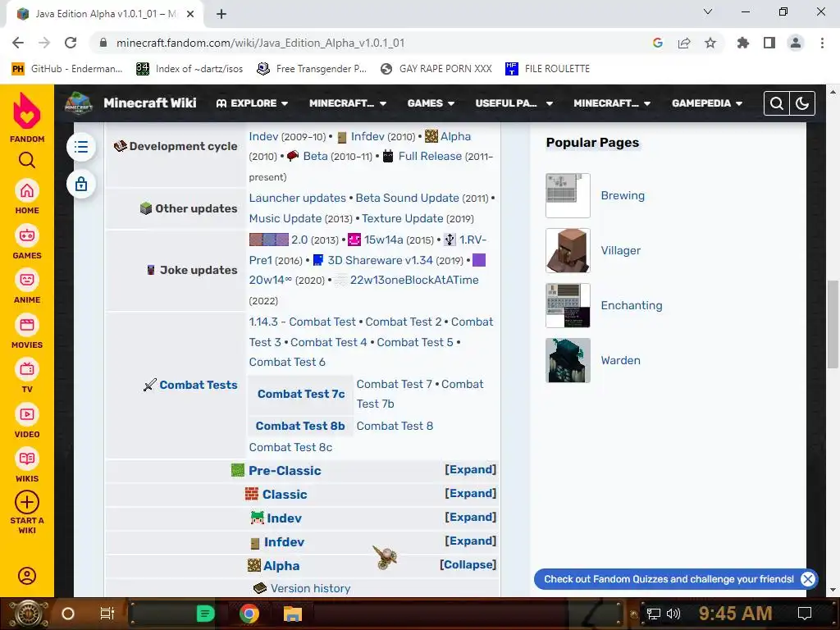This screenshot has width=840, height=630.
Task: Open the taskbar volume speaker icon
Action: coord(673,614)
